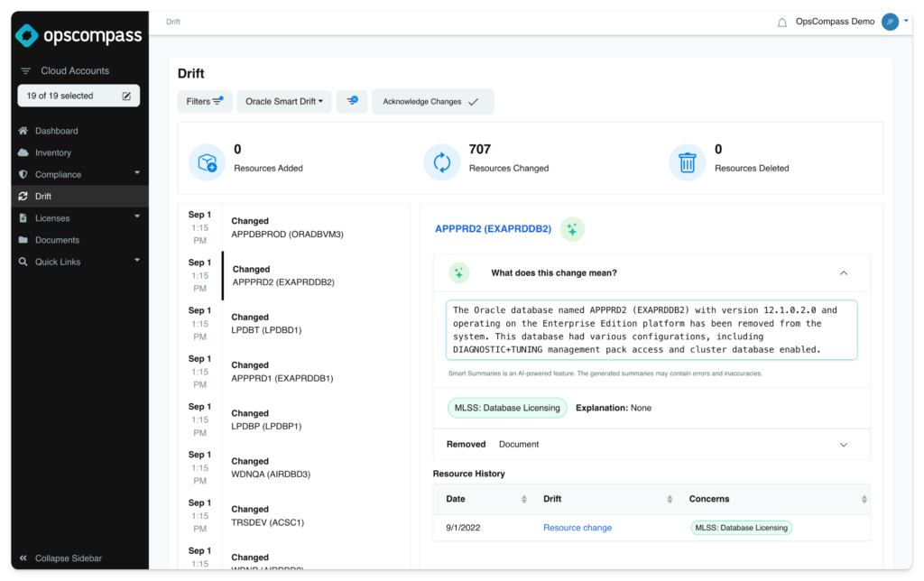Click the sort filter icon button

[352, 101]
